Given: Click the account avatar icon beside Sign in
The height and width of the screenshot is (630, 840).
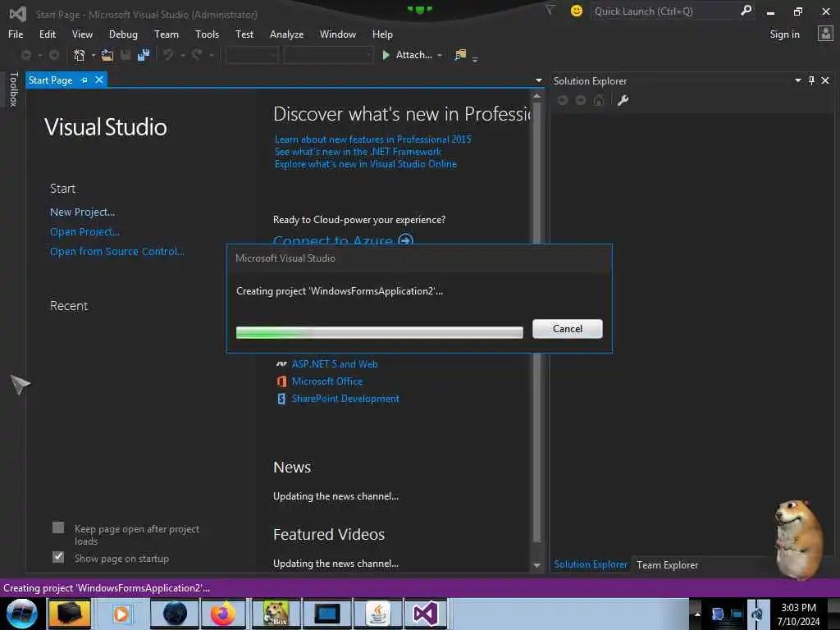Looking at the screenshot, I should coord(825,34).
